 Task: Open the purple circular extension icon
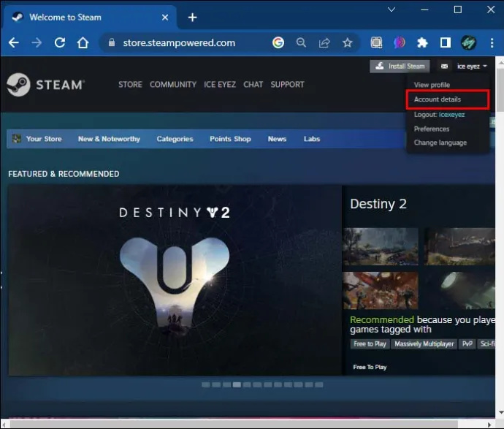pyautogui.click(x=400, y=42)
